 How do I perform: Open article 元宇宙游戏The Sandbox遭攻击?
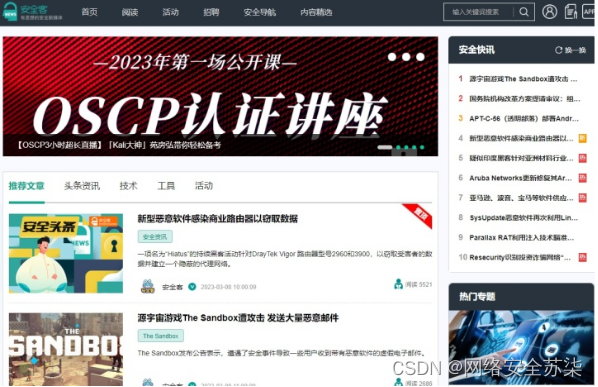[x=238, y=318]
